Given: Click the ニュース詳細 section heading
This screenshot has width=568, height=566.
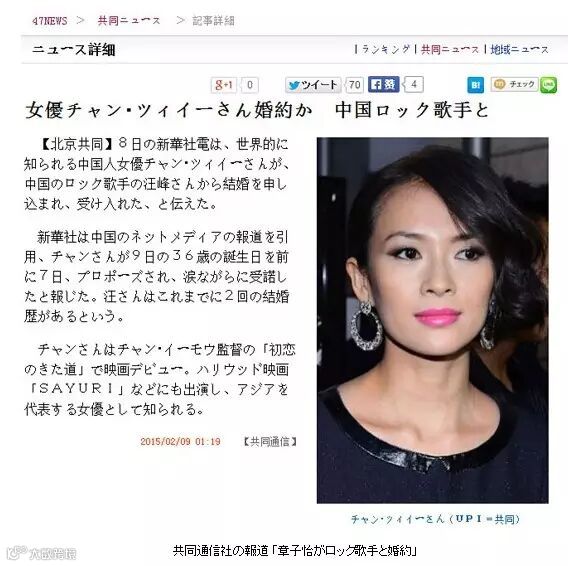Looking at the screenshot, I should [x=74, y=50].
